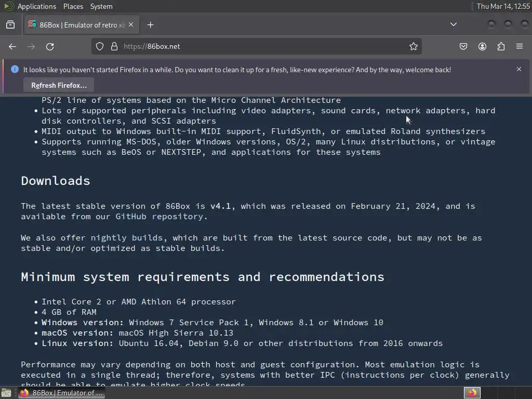Open a new tab with plus
The width and height of the screenshot is (532, 399).
(150, 25)
